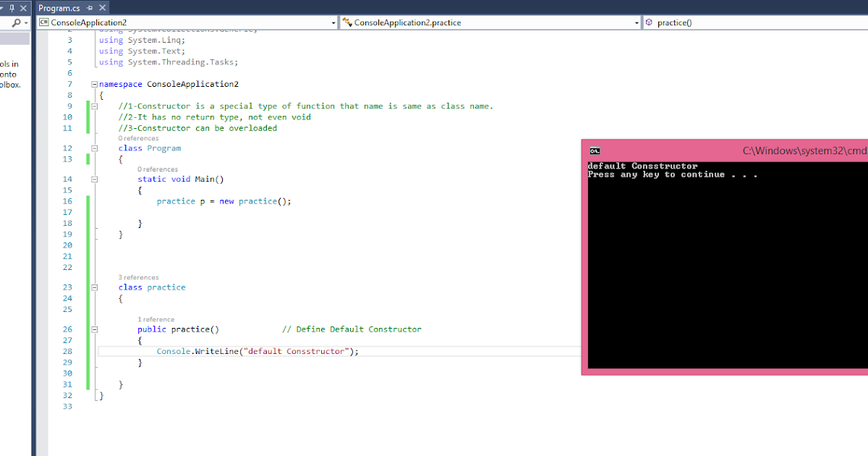This screenshot has height=456, width=868.
Task: Click line number 28 in the editor margin
Action: click(x=67, y=351)
